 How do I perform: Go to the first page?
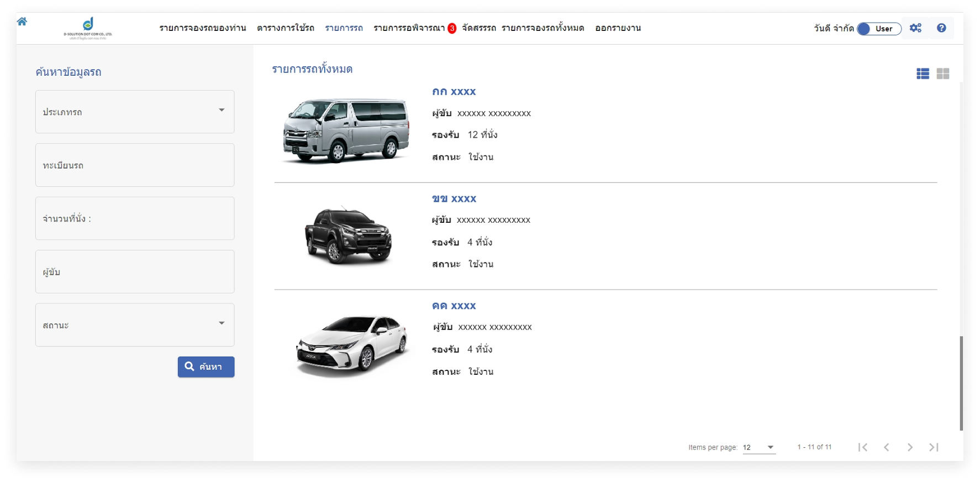[863, 447]
